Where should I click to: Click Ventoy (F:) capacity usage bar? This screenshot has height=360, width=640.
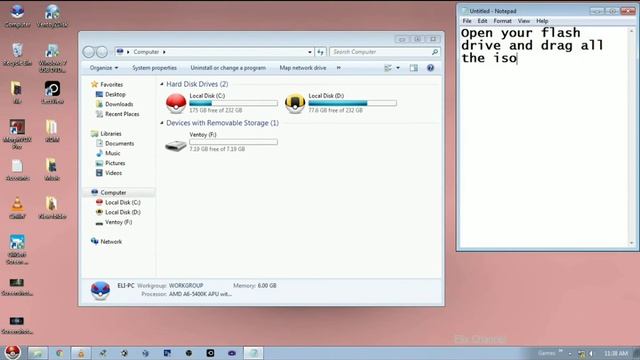pyautogui.click(x=233, y=142)
